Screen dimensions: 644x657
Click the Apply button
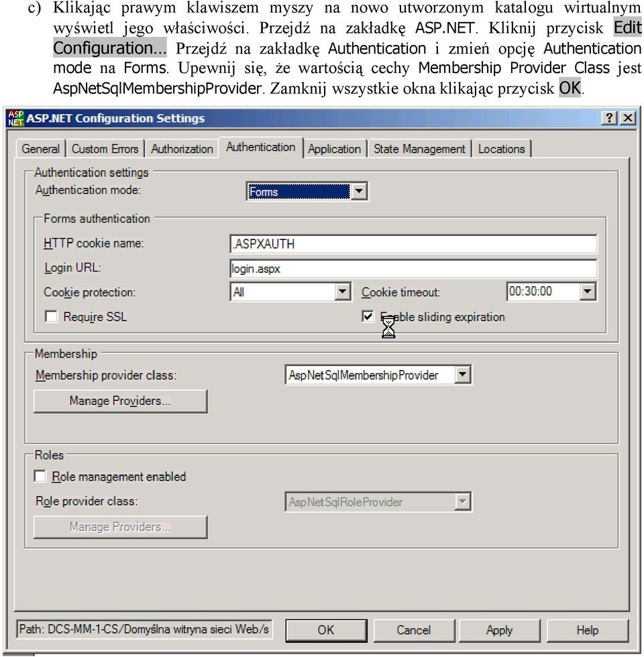(499, 630)
